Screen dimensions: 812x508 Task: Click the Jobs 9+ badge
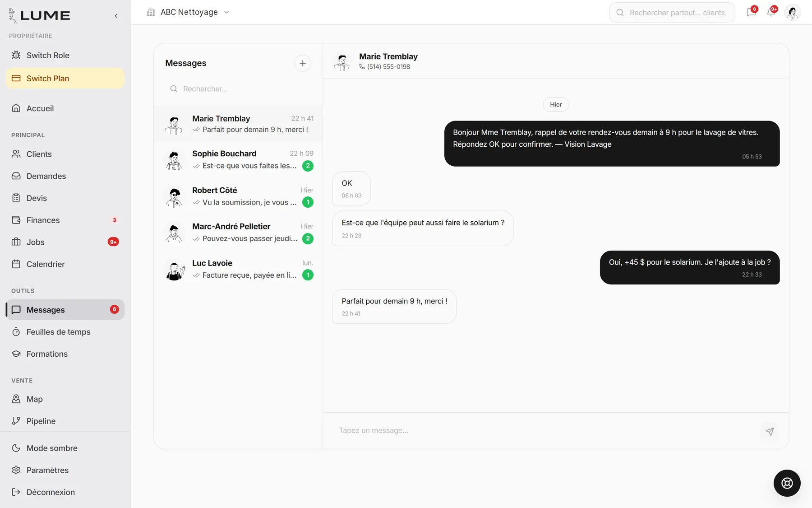coord(113,242)
